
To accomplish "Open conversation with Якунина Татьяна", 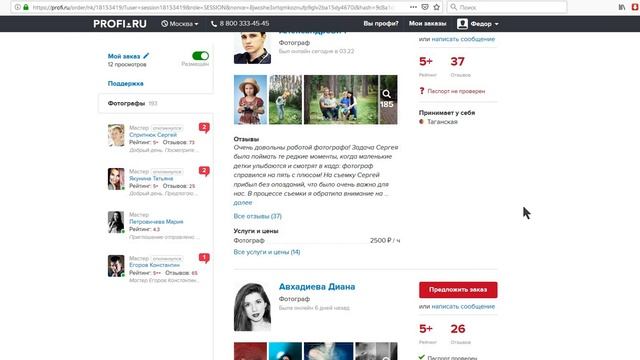I will 151,178.
